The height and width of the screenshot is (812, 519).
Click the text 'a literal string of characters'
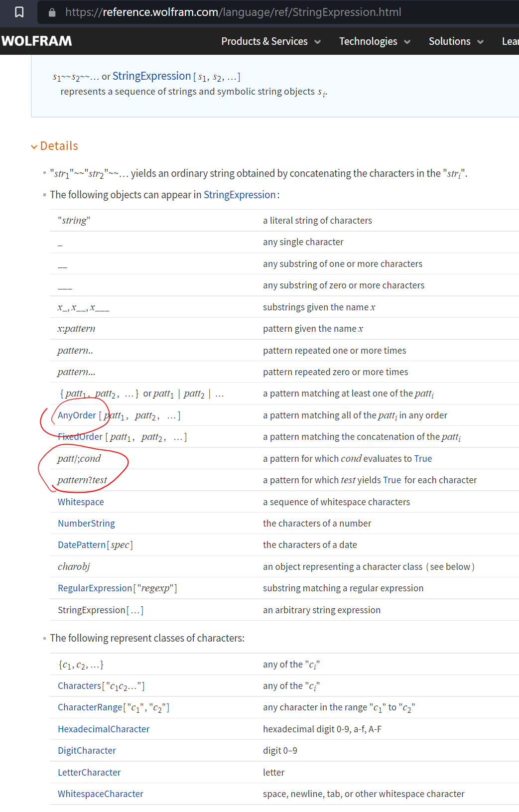317,221
